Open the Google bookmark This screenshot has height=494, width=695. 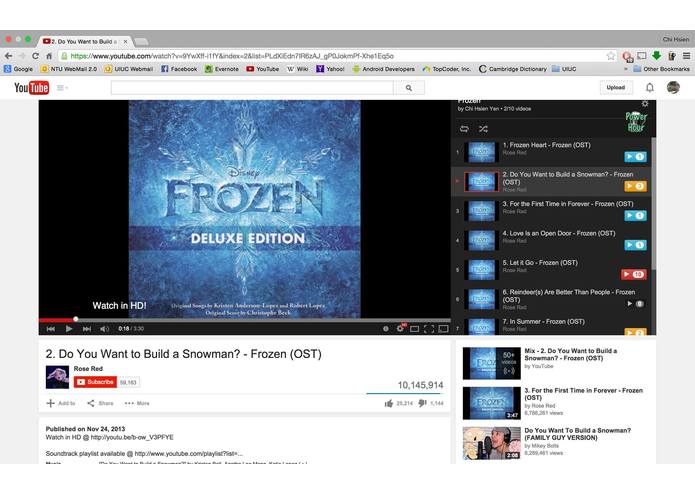point(18,69)
